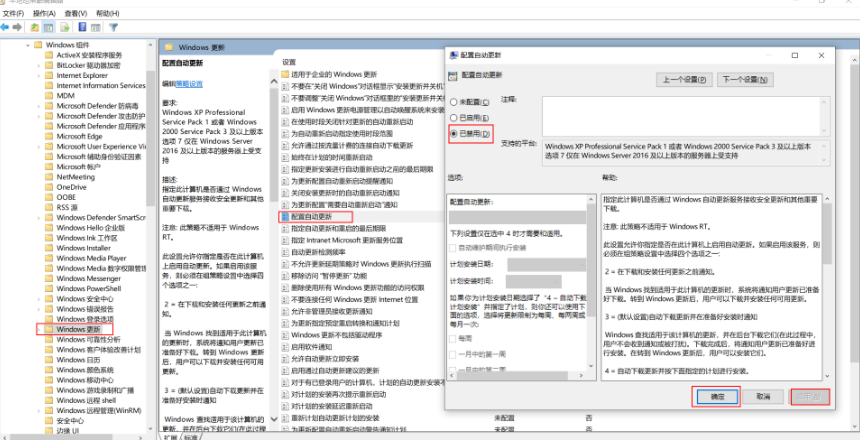Click the folder icon beside OOBE
The width and height of the screenshot is (860, 440).
[x=50, y=197]
